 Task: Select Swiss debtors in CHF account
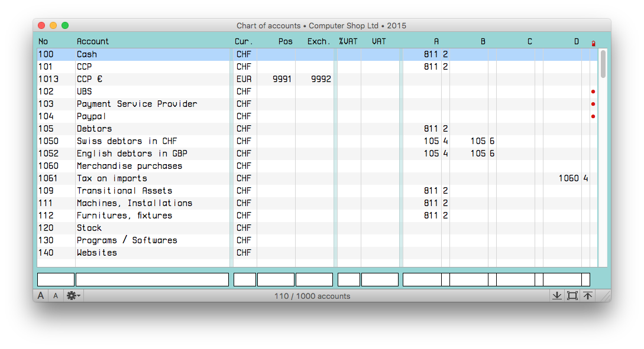[x=127, y=141]
